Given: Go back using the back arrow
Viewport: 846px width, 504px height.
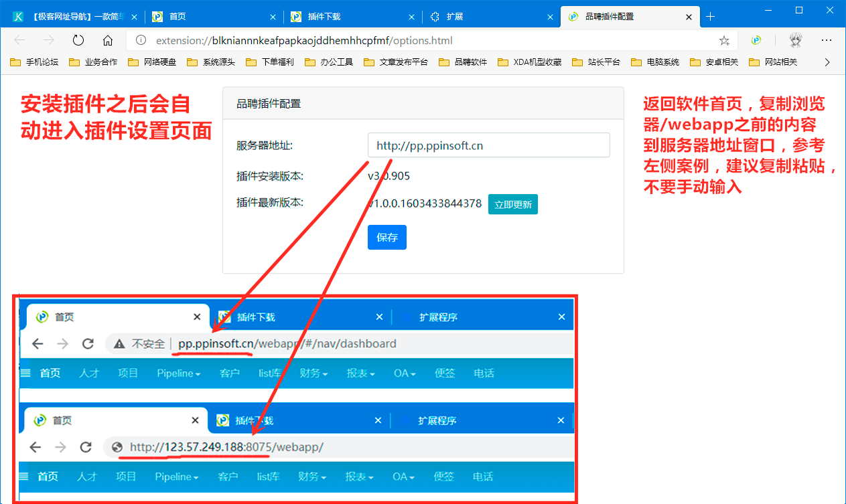Looking at the screenshot, I should click(x=19, y=40).
